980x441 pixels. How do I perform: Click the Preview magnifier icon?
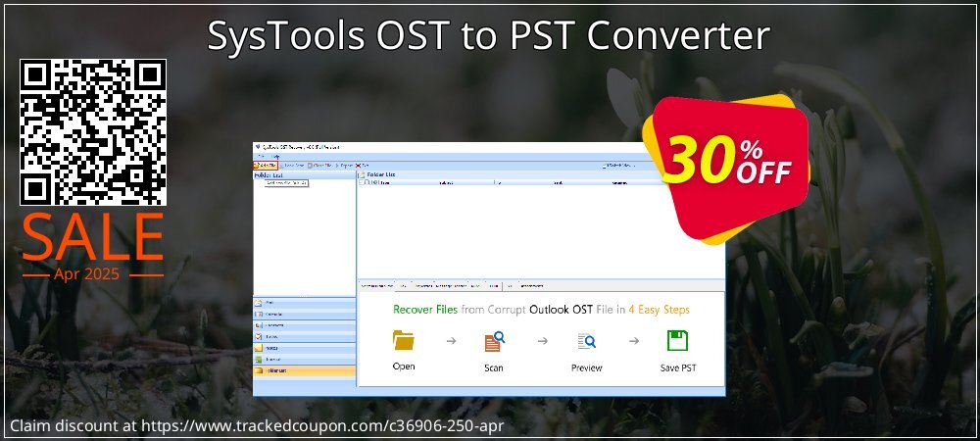[587, 341]
